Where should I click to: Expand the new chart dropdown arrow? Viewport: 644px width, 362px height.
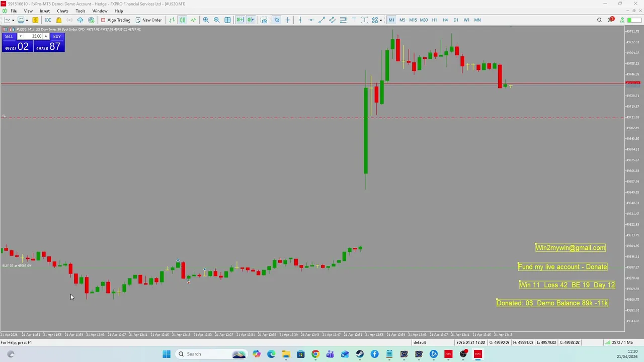point(13,20)
